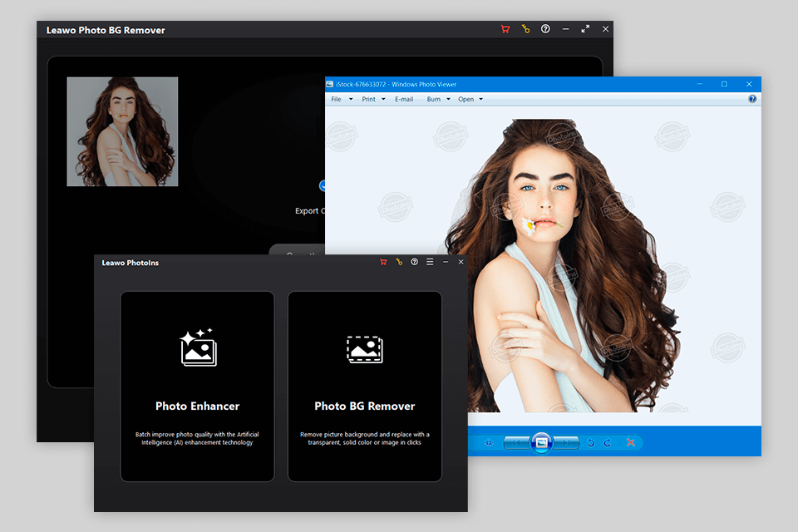Screen dimensions: 798x532
Task: Rotate the photo clockwise
Action: tap(608, 442)
